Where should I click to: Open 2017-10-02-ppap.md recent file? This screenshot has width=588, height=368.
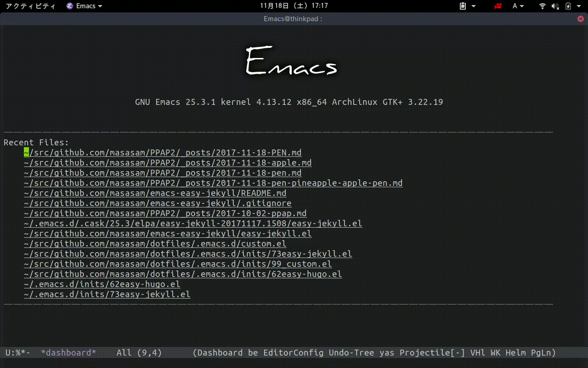point(165,213)
